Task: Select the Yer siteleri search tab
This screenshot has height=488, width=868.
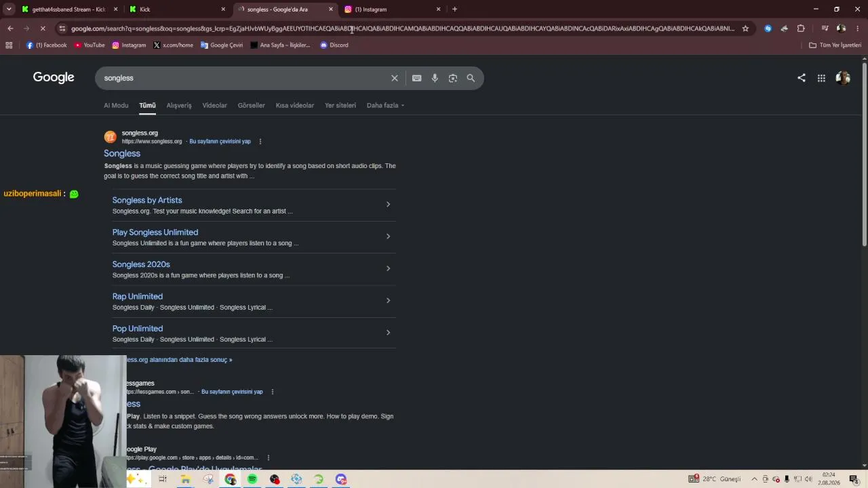Action: pos(340,106)
